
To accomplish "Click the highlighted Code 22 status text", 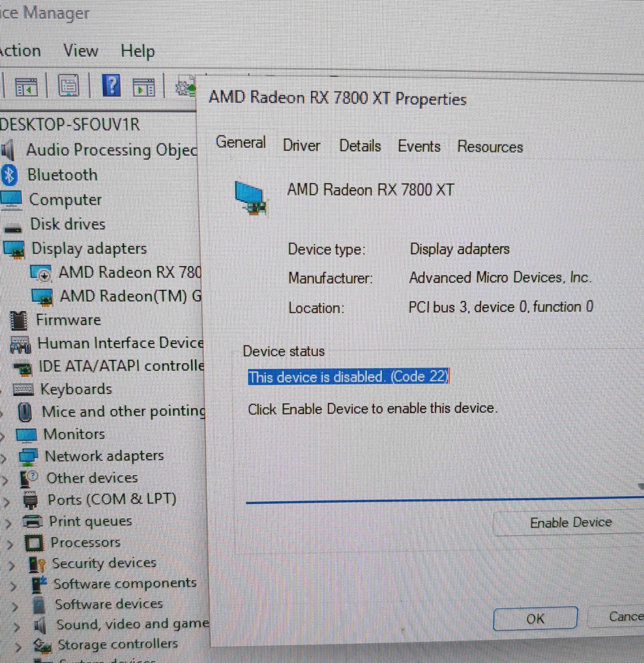I will (x=349, y=377).
